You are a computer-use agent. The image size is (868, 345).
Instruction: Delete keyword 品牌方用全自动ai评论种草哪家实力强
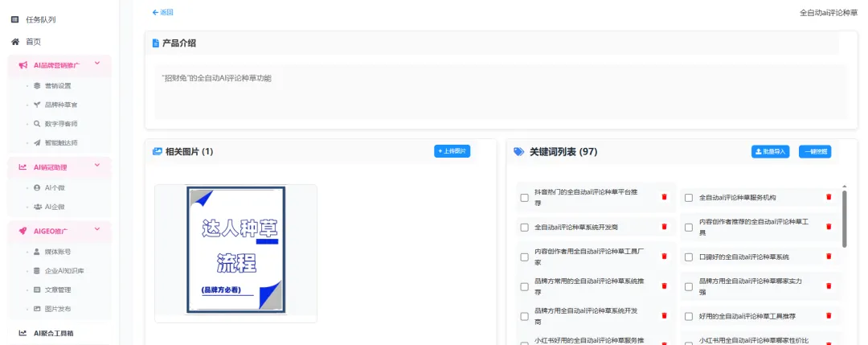[829, 286]
